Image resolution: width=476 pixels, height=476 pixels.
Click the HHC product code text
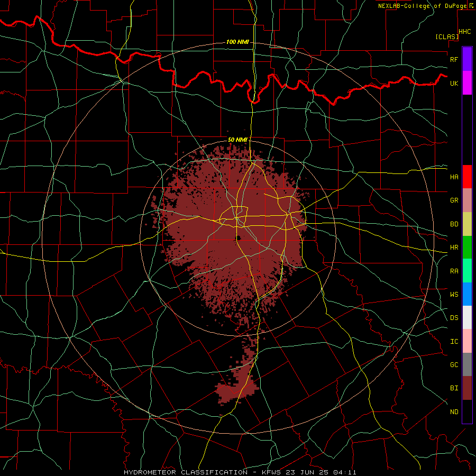click(465, 32)
